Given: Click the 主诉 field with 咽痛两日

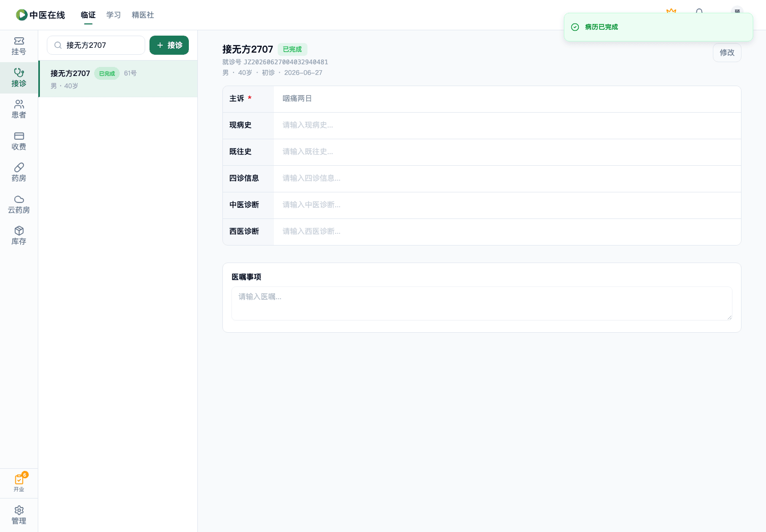Looking at the screenshot, I should coord(507,99).
